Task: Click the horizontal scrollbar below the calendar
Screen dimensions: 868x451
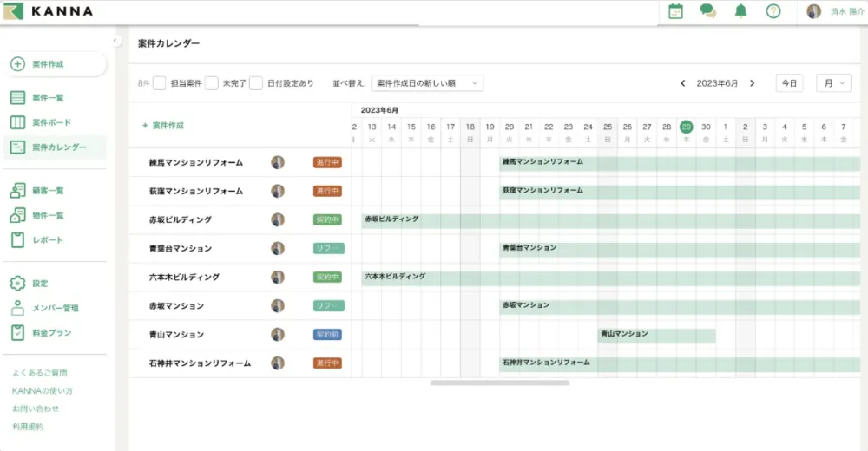Action: (500, 382)
